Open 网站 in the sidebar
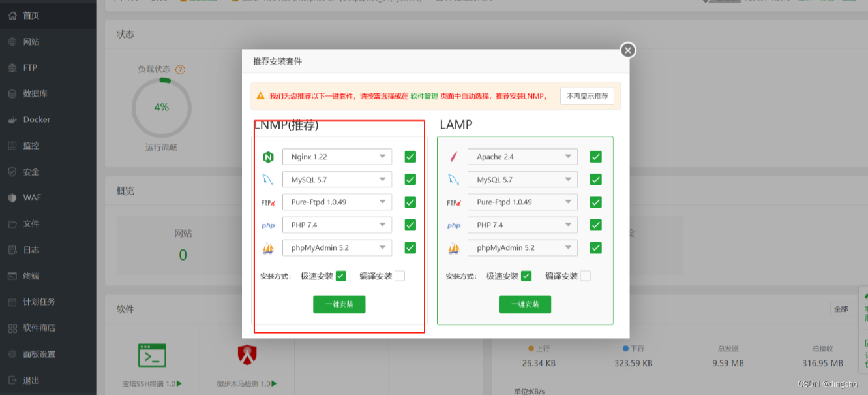Image resolution: width=868 pixels, height=395 pixels. click(x=48, y=41)
